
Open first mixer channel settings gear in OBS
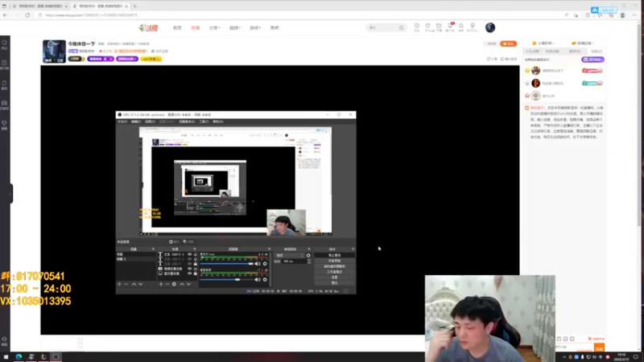click(265, 264)
